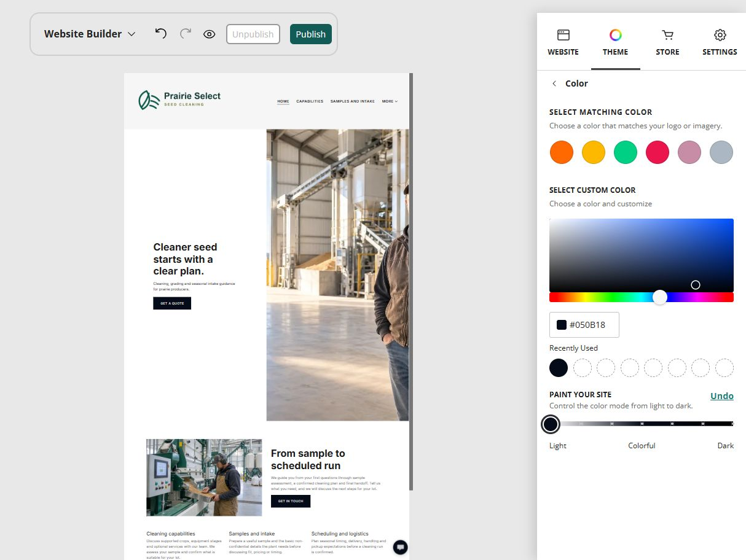Click the seed cleaning machine thumbnail image
The image size is (746, 560).
[204, 478]
